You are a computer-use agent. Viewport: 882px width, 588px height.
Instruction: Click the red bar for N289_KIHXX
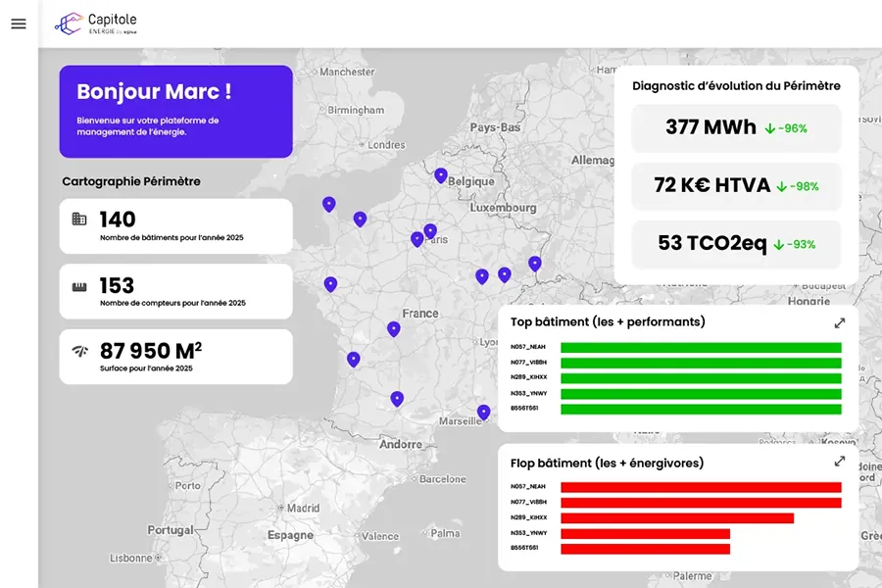click(677, 517)
